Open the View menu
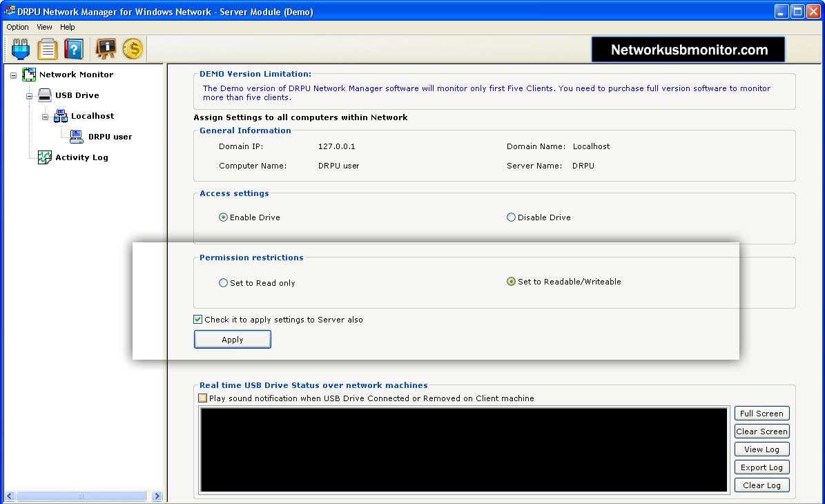825x504 pixels. 44,27
